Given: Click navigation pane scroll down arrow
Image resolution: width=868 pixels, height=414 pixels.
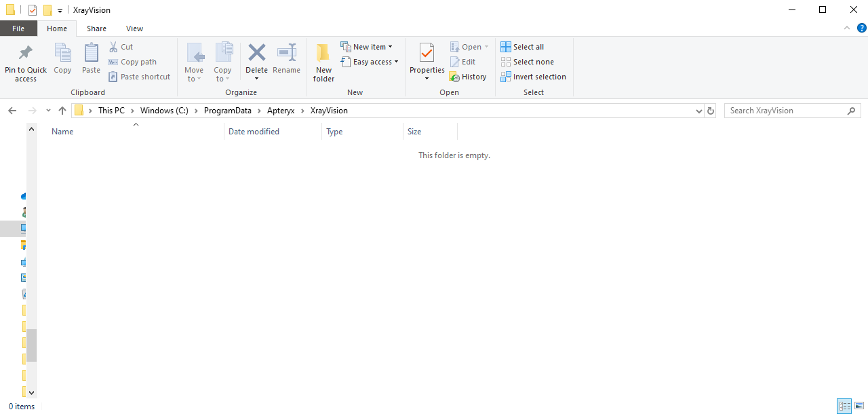Looking at the screenshot, I should coord(31,392).
